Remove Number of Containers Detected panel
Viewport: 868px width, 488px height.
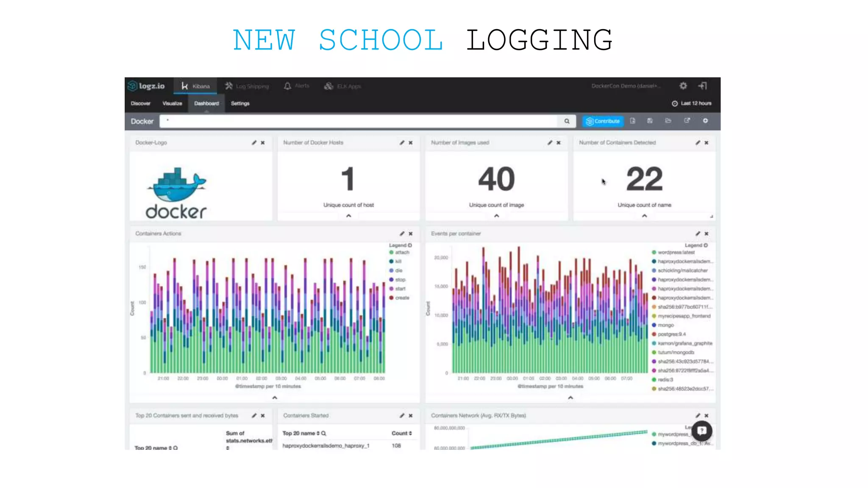click(707, 143)
